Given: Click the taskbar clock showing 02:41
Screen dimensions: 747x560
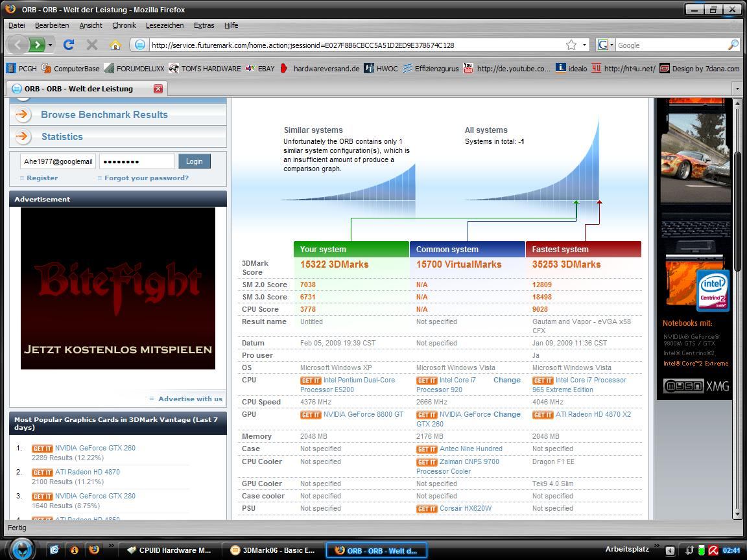Looking at the screenshot, I should (x=731, y=550).
